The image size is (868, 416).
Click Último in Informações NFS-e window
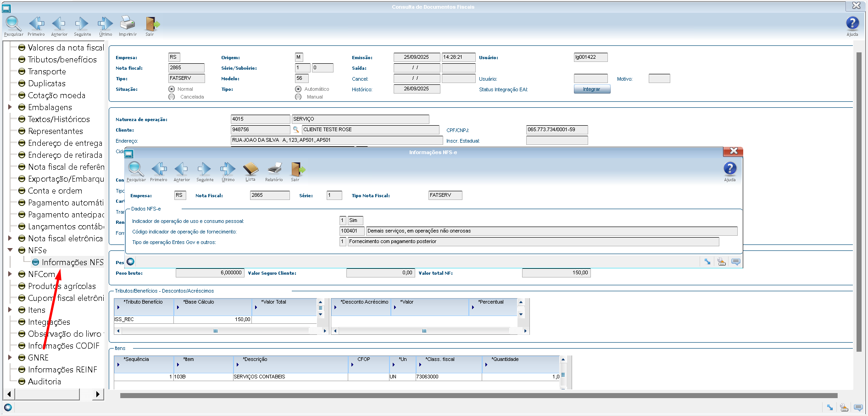click(x=228, y=172)
